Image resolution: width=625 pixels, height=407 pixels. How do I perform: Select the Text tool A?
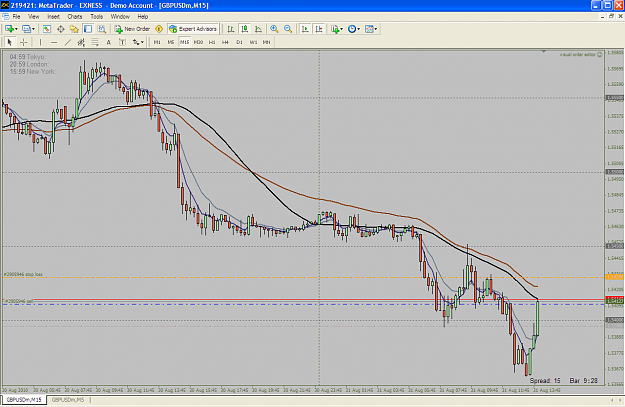108,42
